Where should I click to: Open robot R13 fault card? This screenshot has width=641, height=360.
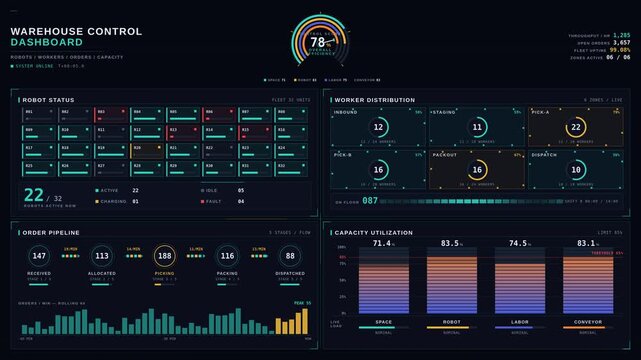click(x=183, y=133)
